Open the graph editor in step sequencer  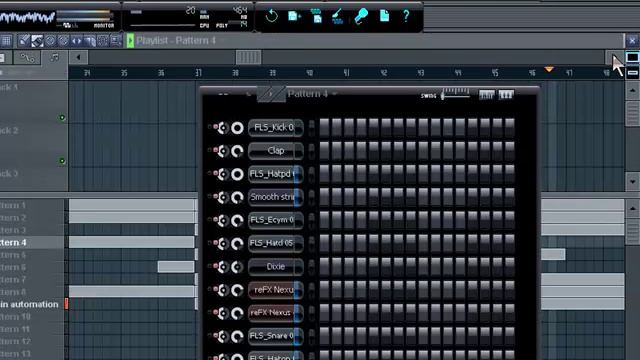click(487, 95)
